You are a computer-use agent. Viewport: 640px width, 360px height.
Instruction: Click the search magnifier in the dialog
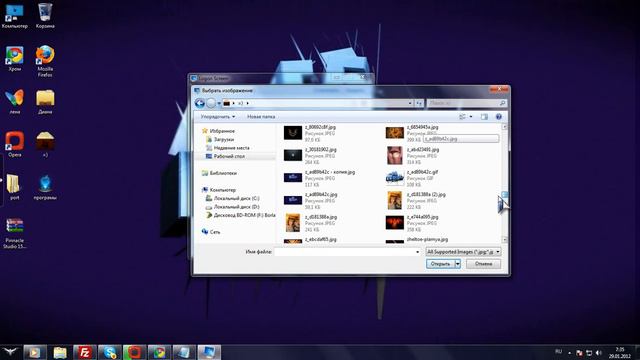click(x=502, y=103)
